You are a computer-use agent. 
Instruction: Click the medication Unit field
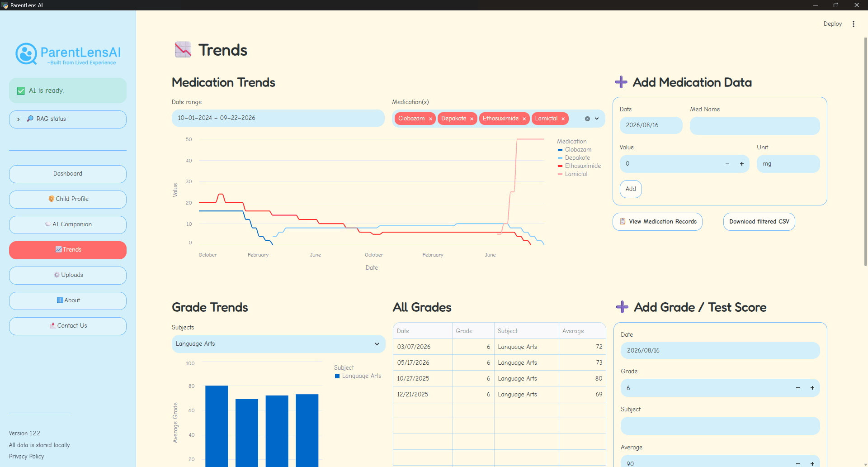click(x=788, y=164)
